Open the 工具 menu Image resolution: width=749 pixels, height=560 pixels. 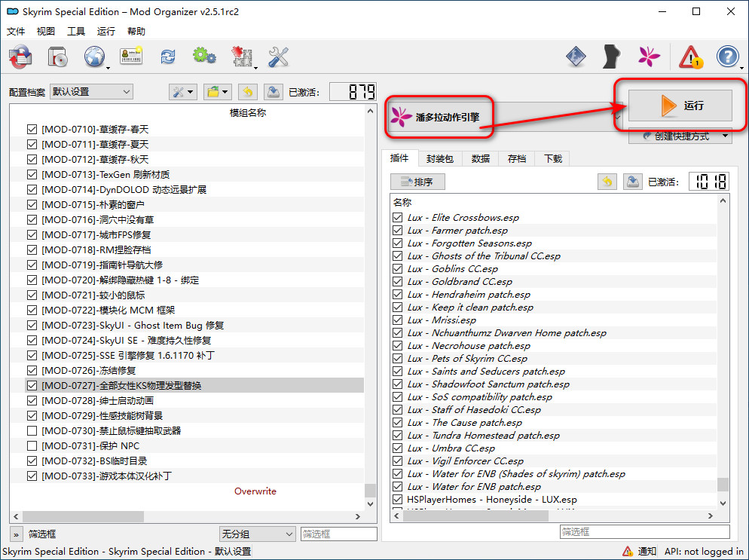76,32
